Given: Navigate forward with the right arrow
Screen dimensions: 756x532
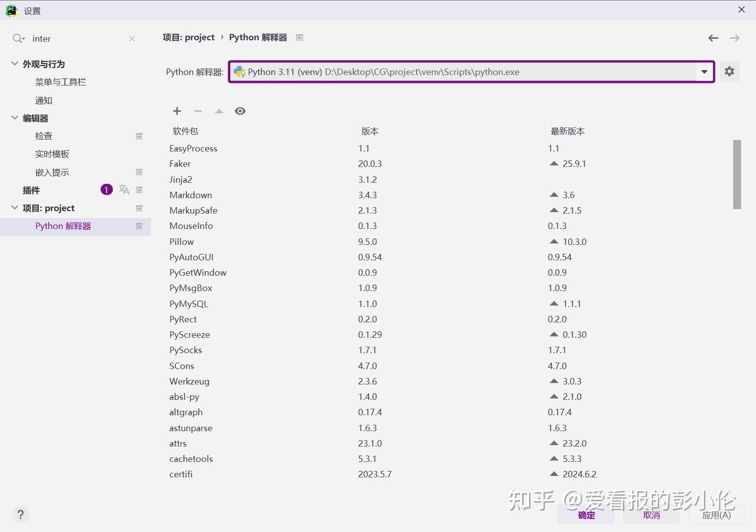Looking at the screenshot, I should click(x=735, y=38).
